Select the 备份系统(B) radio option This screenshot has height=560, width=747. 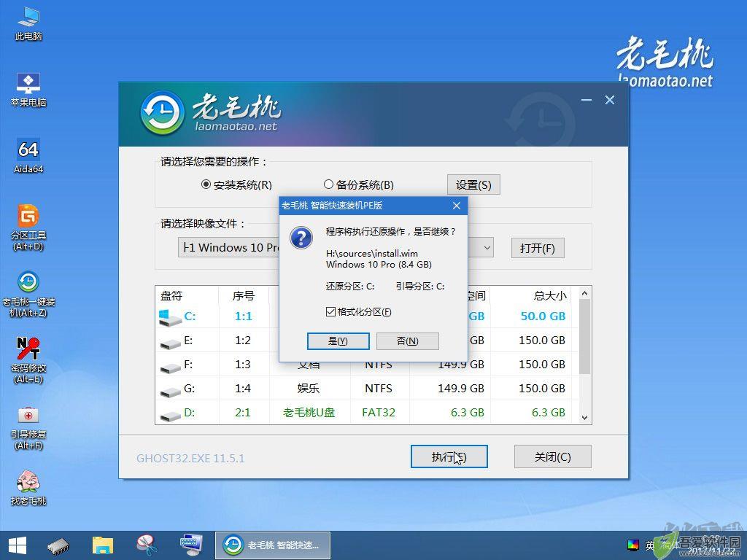click(359, 184)
